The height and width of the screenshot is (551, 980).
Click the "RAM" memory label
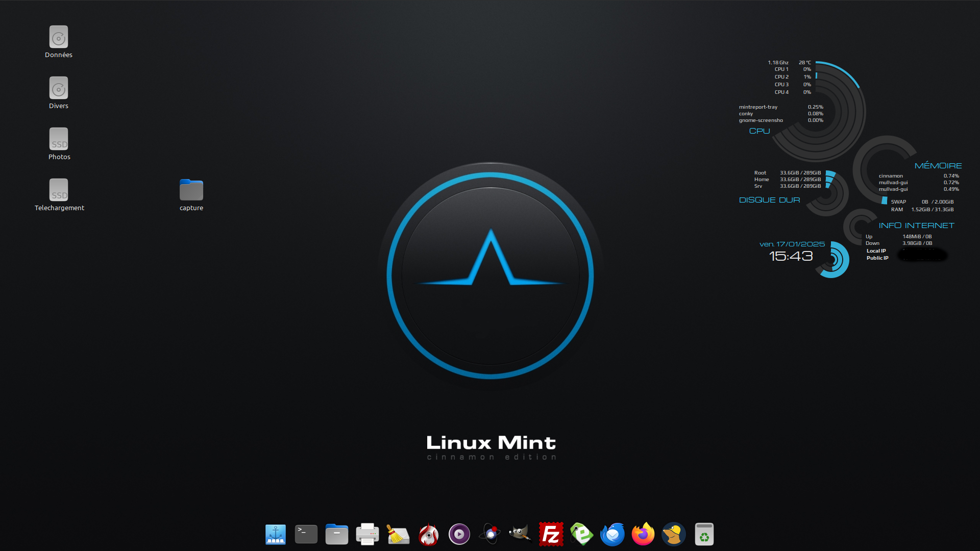pos(897,210)
